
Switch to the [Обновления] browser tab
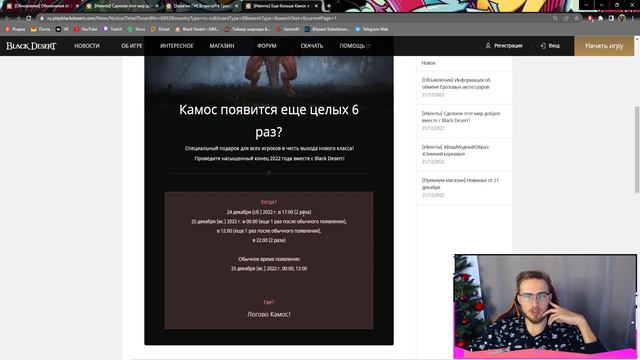[42, 6]
